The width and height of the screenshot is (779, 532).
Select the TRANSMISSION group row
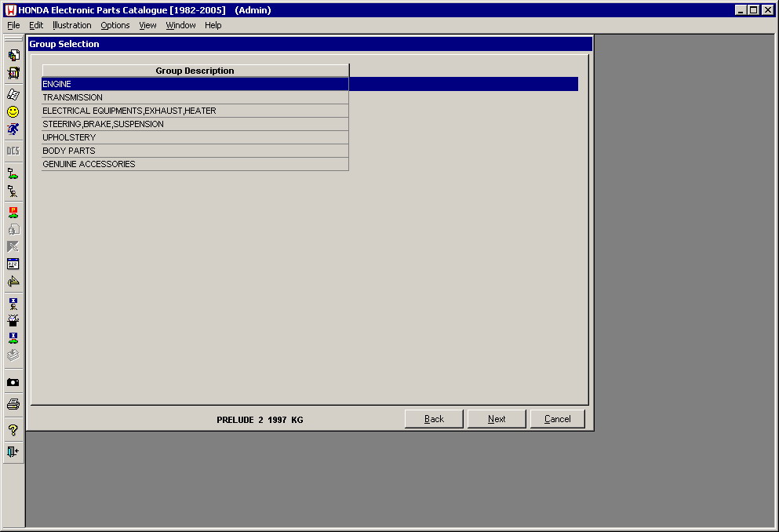[195, 97]
